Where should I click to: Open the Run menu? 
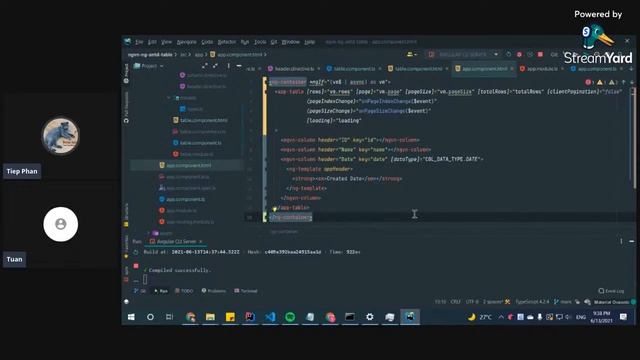tap(244, 42)
